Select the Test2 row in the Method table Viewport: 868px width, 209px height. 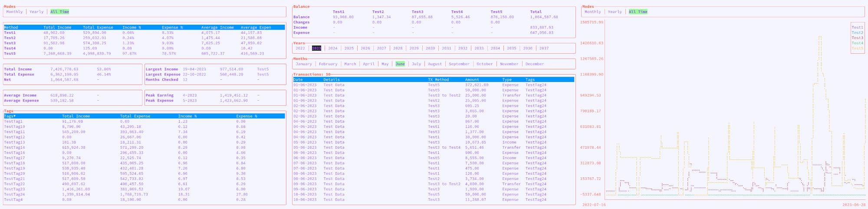pos(144,38)
